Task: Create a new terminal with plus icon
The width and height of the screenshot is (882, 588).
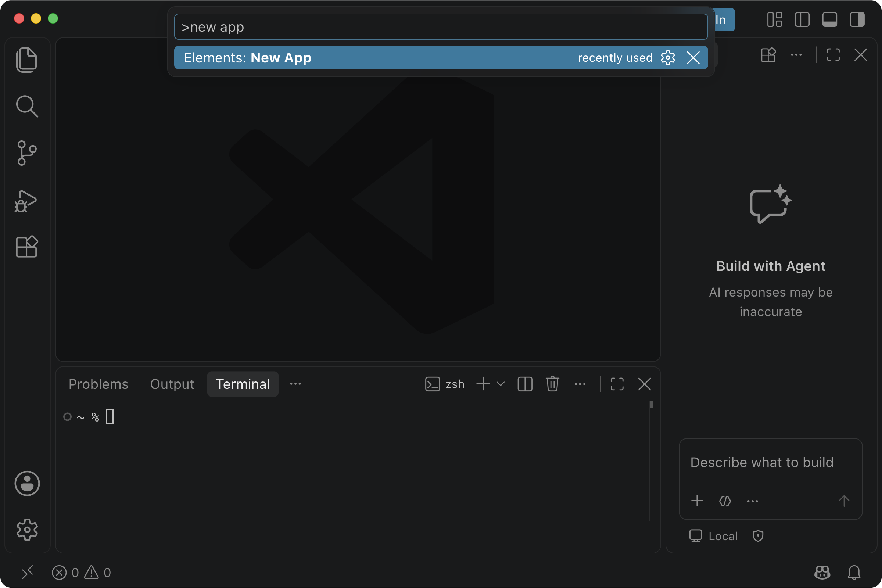Action: tap(483, 384)
